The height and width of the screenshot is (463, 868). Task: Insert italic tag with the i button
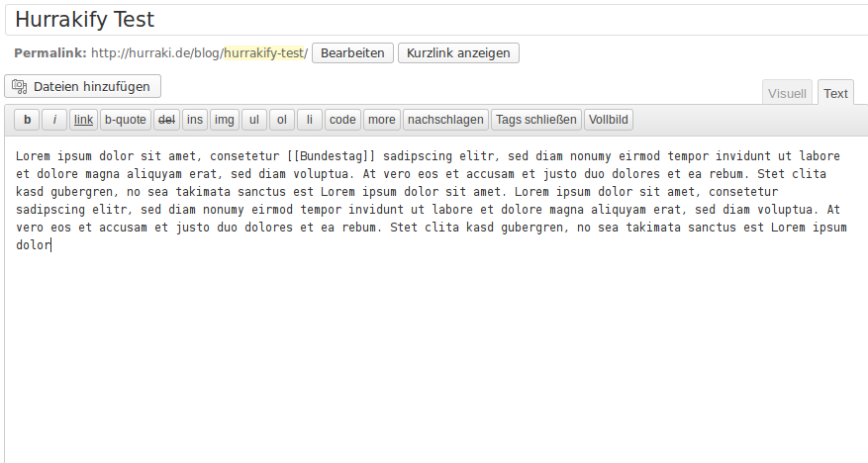54,120
